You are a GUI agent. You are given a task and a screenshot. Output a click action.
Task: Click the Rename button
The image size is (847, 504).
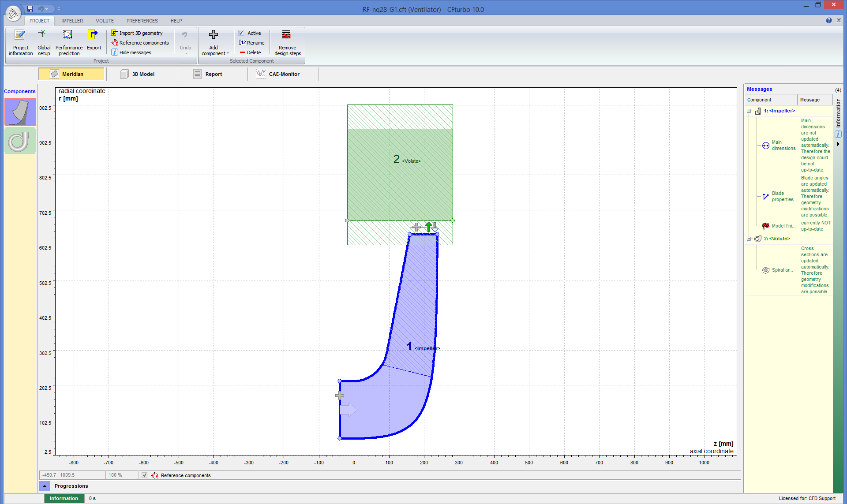tap(252, 43)
